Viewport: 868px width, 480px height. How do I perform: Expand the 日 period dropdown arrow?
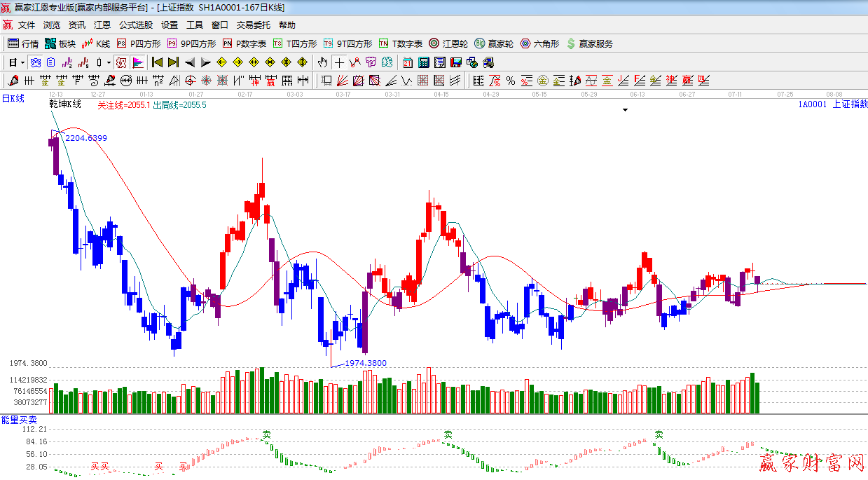[x=22, y=62]
